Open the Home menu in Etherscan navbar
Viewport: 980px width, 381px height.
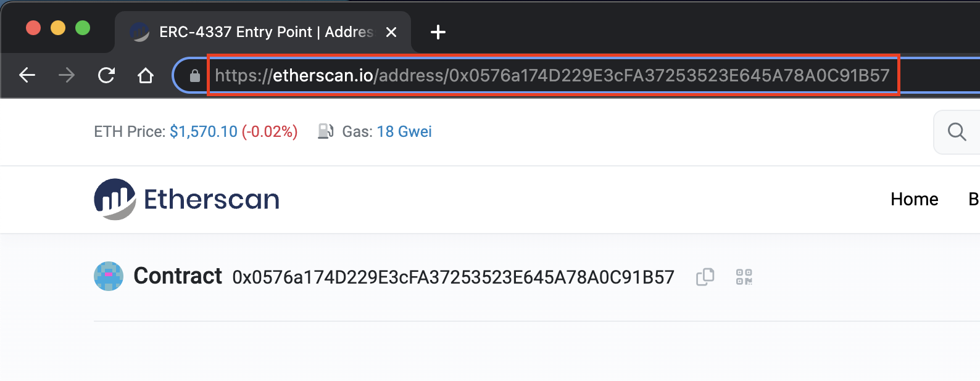[x=914, y=199]
